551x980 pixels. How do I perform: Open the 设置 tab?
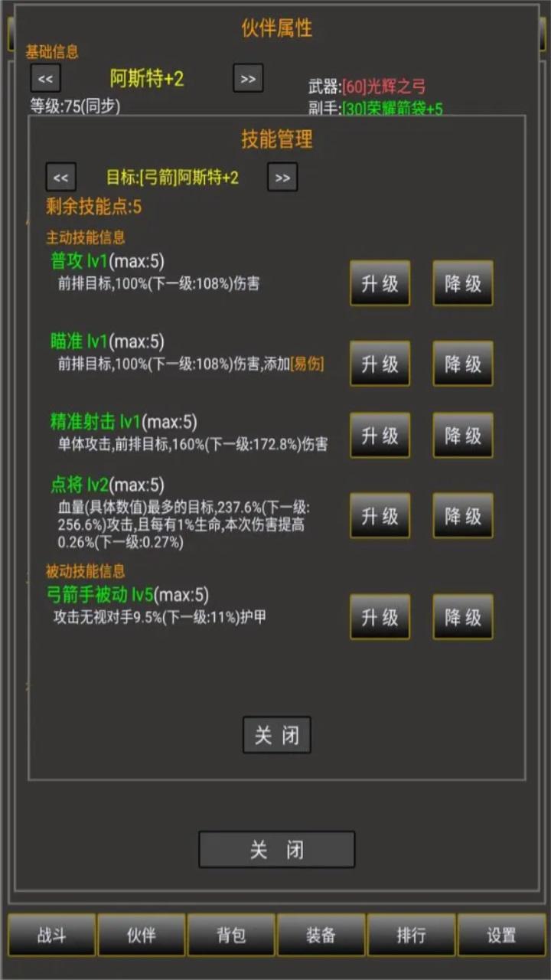click(x=501, y=935)
